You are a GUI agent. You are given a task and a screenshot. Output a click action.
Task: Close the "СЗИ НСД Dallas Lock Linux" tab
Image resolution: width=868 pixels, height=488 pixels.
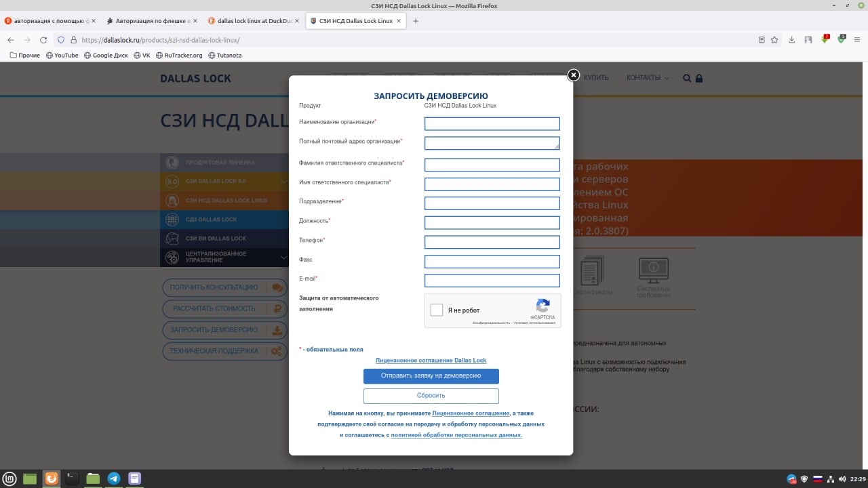[399, 21]
